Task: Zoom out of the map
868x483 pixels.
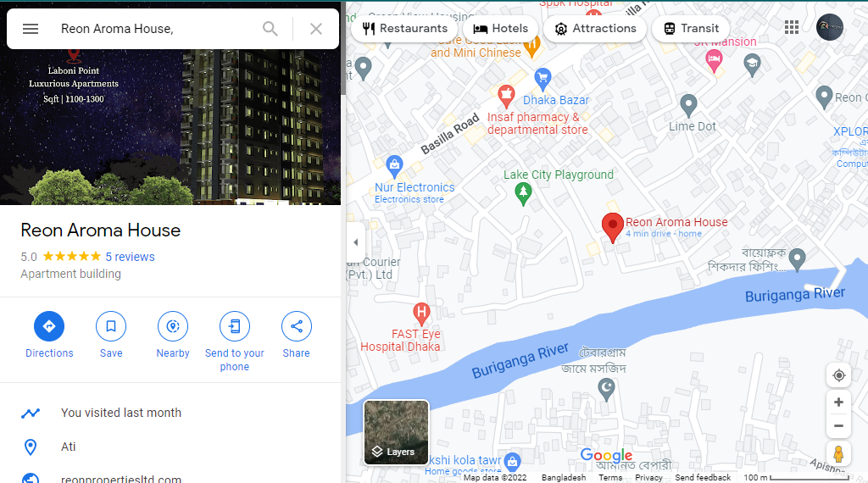Action: pyautogui.click(x=838, y=426)
